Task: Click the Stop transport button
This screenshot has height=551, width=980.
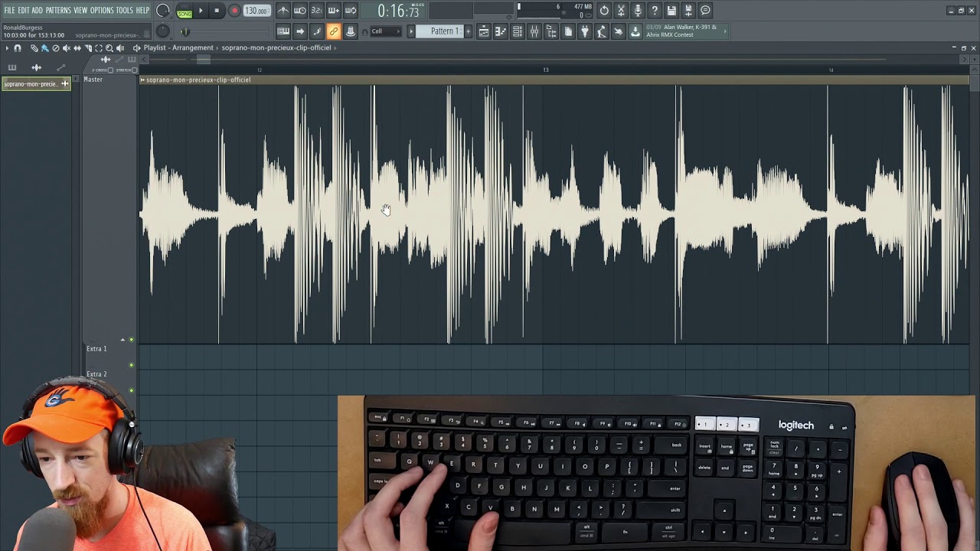Action: tap(217, 11)
